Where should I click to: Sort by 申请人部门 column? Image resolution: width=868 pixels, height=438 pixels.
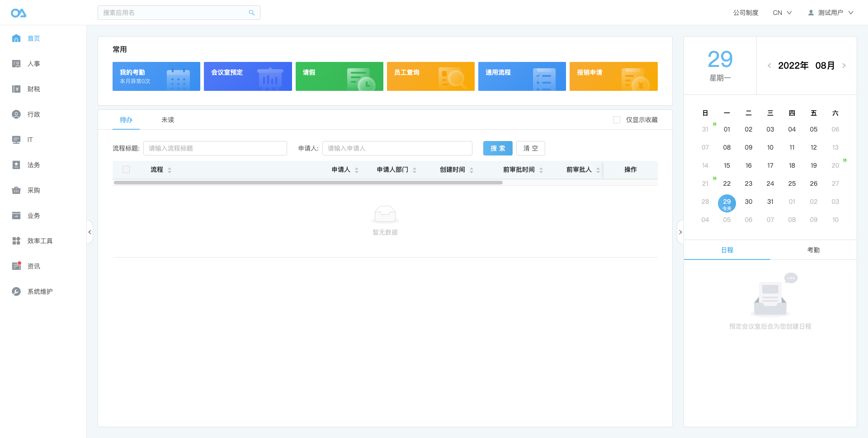415,170
